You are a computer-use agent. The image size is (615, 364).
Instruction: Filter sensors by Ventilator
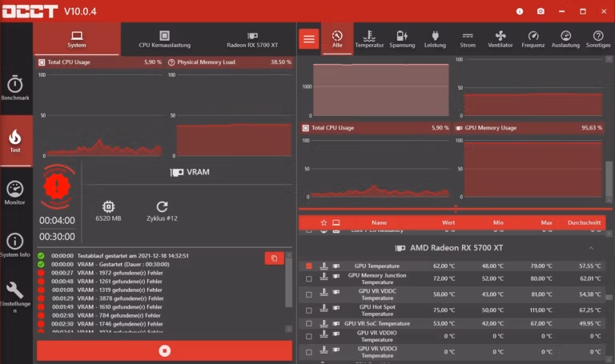(500, 39)
